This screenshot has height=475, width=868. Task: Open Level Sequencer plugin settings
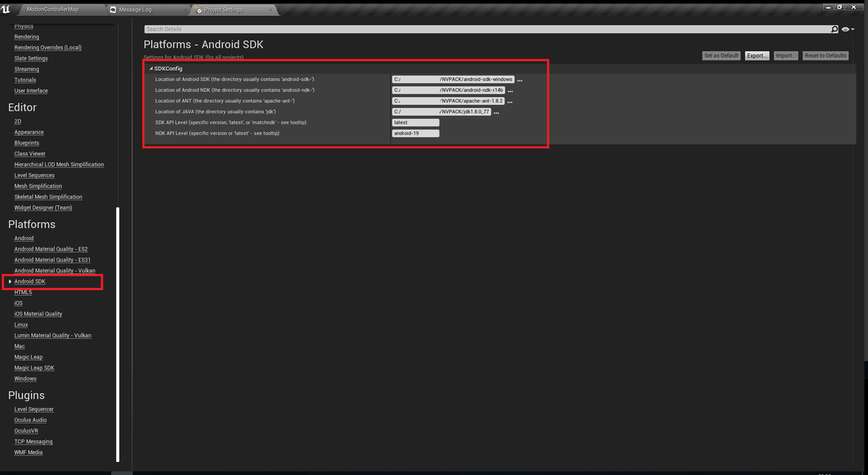pos(34,409)
